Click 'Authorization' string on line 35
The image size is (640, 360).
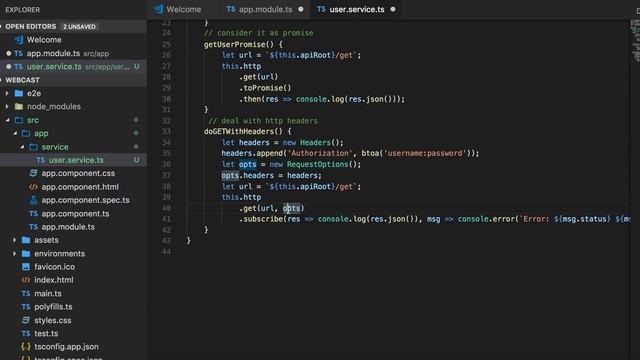(x=320, y=153)
